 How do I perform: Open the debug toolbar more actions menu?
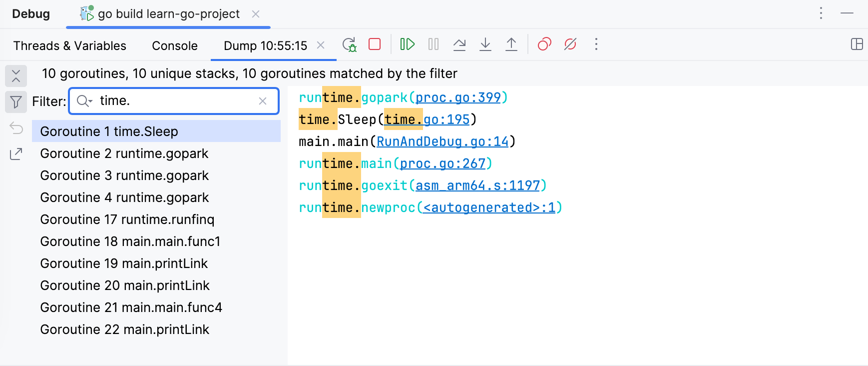coord(596,44)
